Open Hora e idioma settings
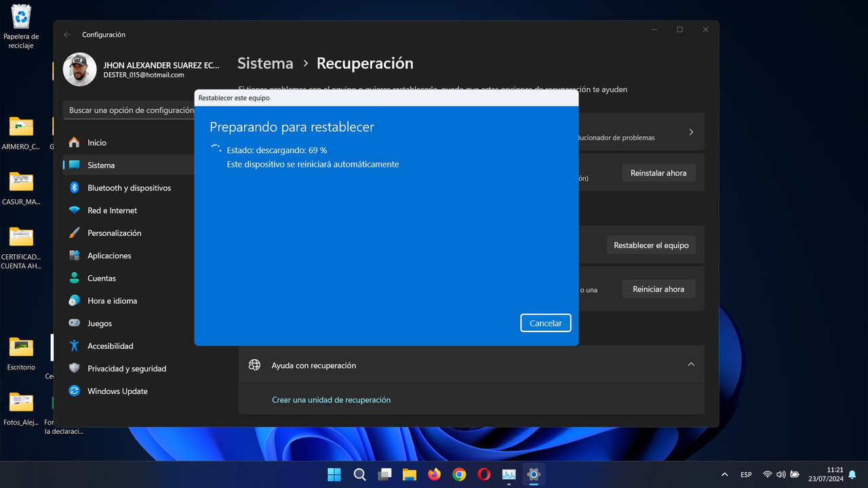The height and width of the screenshot is (488, 868). point(129,301)
